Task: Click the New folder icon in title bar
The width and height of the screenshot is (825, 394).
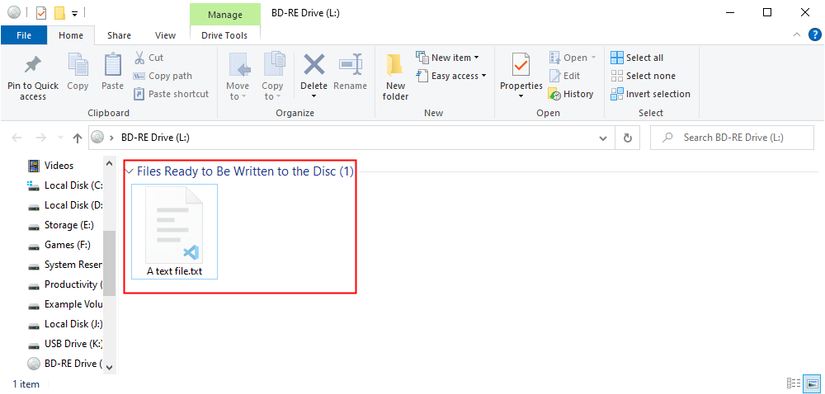Action: [x=59, y=12]
